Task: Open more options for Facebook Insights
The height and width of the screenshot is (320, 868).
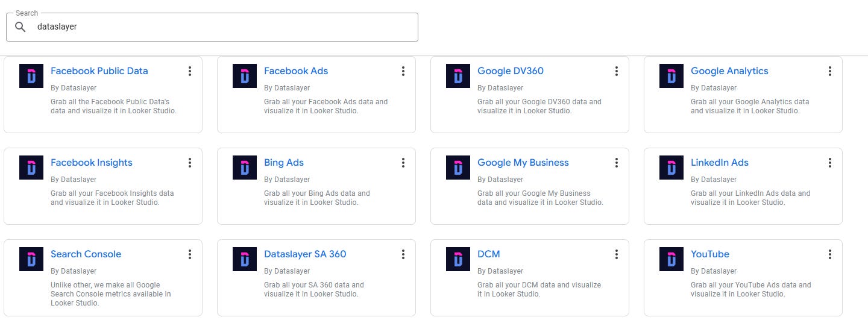Action: [190, 163]
